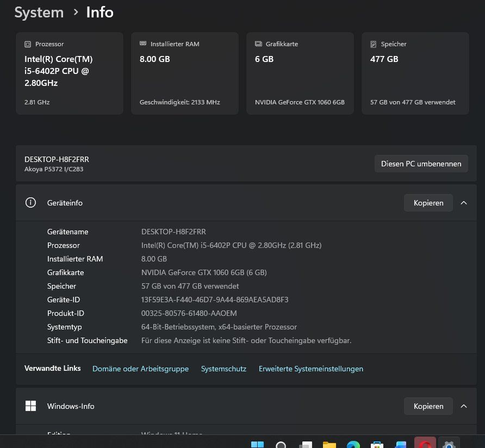Open the Domäne oder Arbeitsgruppe link

140,369
